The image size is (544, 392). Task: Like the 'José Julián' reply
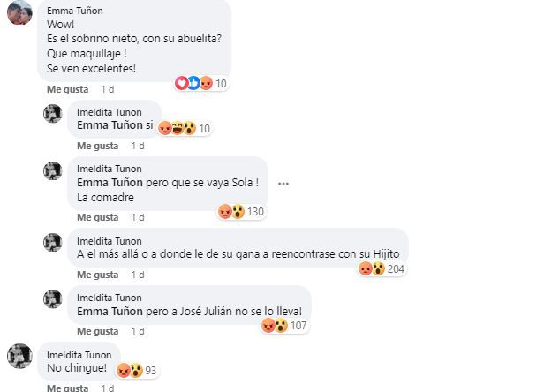coord(97,331)
